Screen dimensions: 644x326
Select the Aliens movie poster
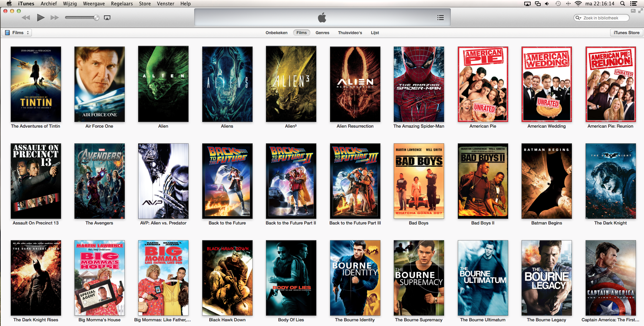227,84
